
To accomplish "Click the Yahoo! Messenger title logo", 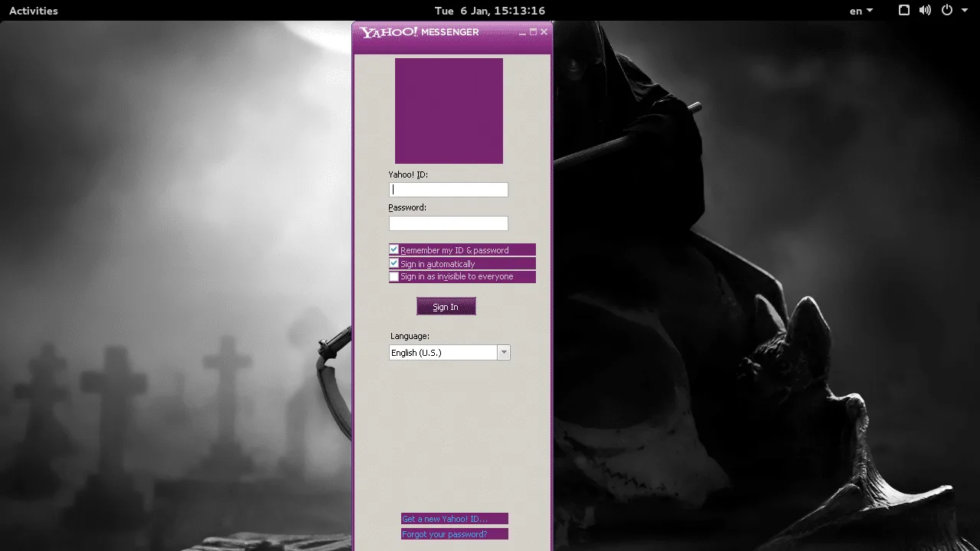I will tap(420, 32).
